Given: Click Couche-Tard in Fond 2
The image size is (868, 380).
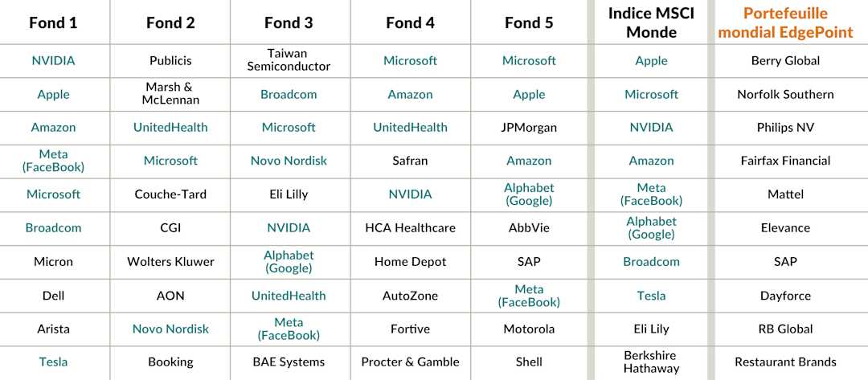Looking at the screenshot, I should [x=170, y=194].
